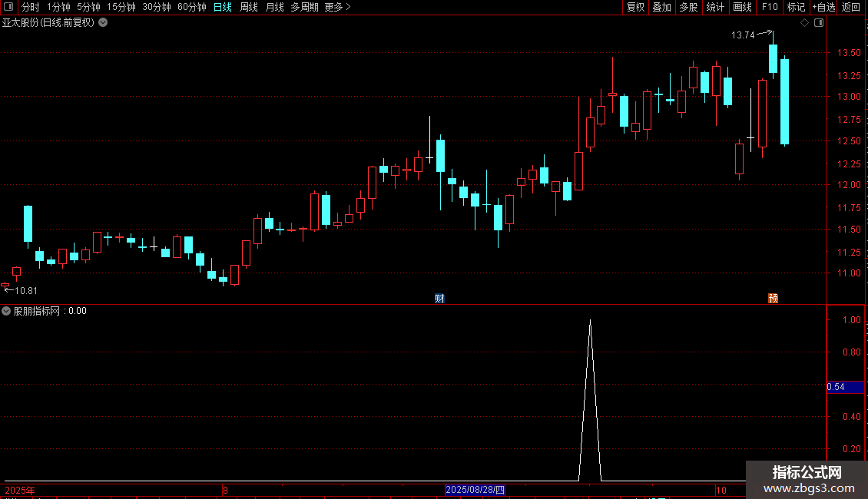The width and height of the screenshot is (868, 499).
Task: Switch to 分时 view
Action: [x=31, y=7]
